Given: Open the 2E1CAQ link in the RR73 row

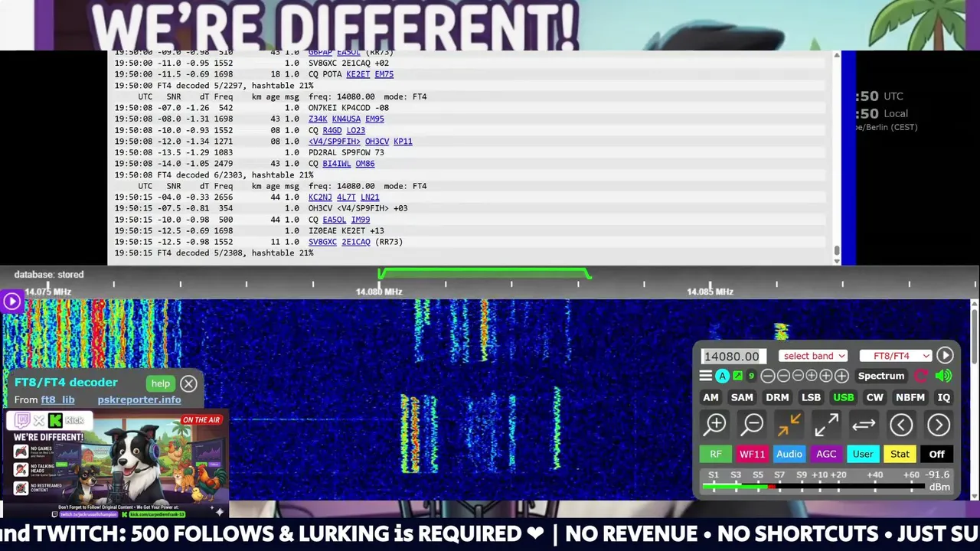Looking at the screenshot, I should (x=356, y=242).
